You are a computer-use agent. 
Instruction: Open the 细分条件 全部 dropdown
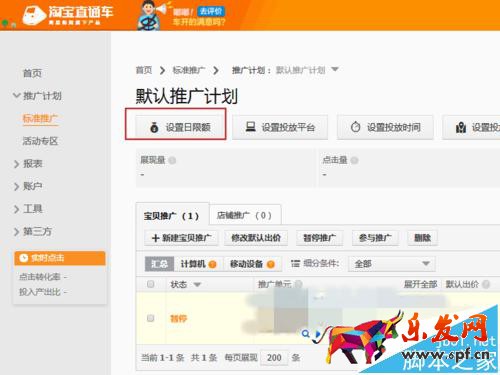tap(392, 264)
